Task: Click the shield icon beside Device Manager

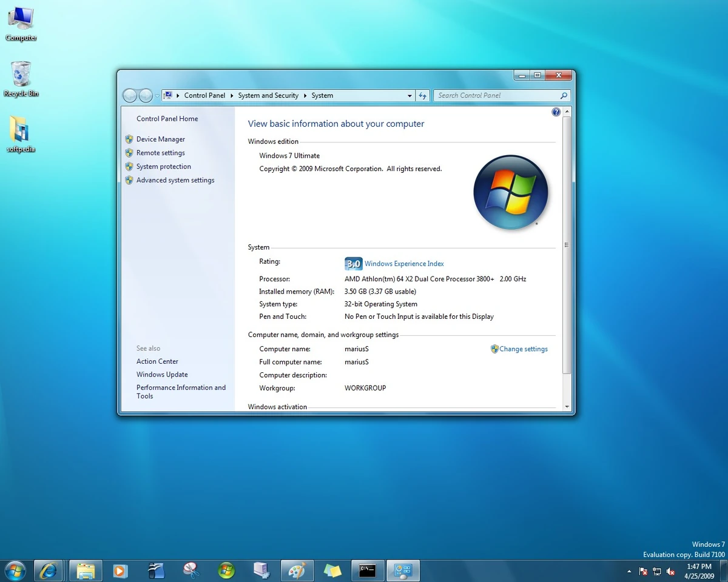Action: [x=129, y=139]
